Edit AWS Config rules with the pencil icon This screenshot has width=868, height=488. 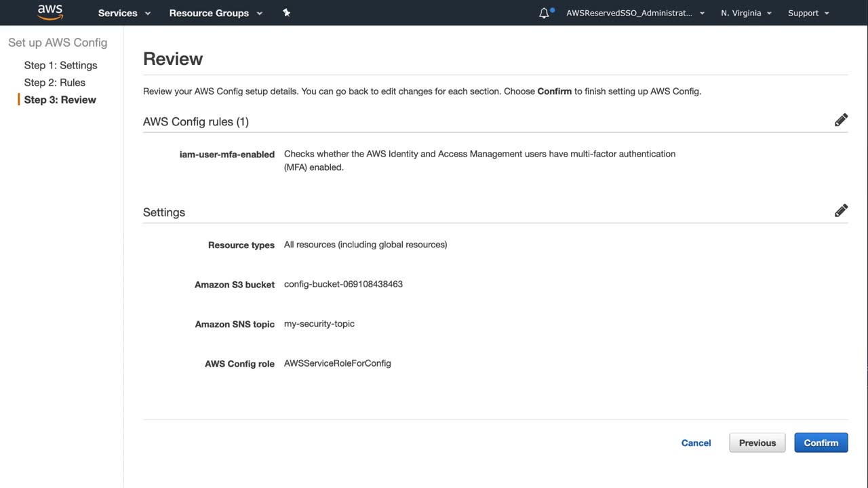841,121
